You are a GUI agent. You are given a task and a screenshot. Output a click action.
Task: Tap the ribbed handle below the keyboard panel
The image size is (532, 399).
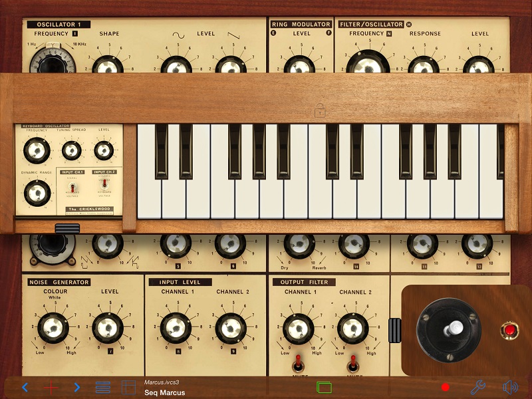(x=67, y=228)
